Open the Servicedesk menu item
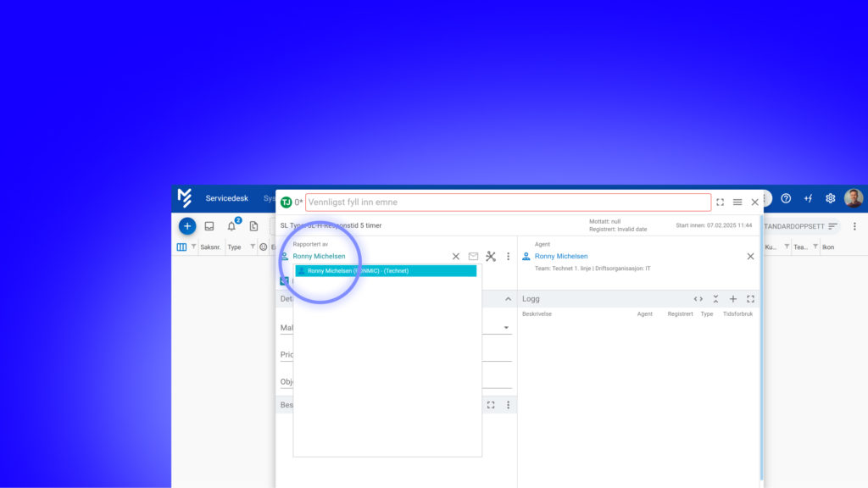The width and height of the screenshot is (868, 488). pyautogui.click(x=227, y=198)
